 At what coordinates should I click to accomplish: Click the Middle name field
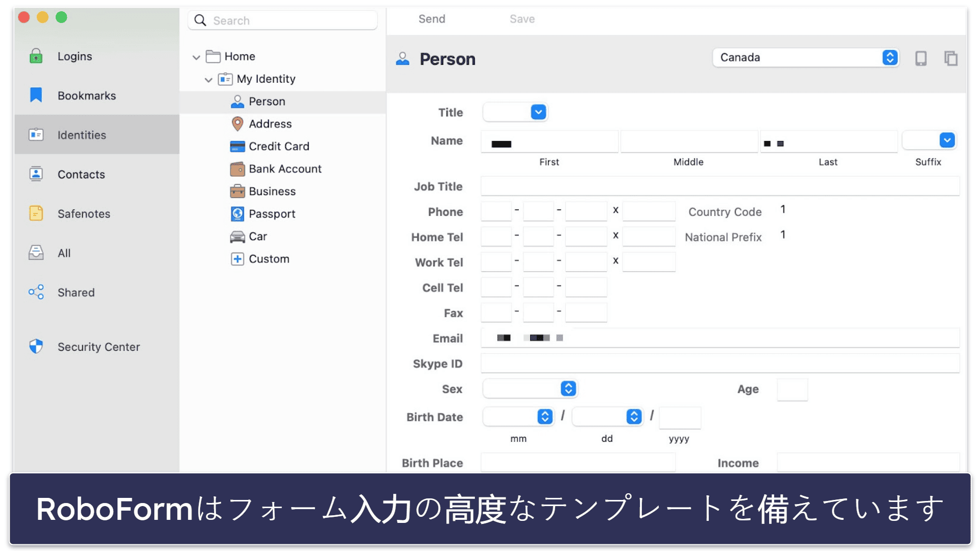tap(689, 141)
